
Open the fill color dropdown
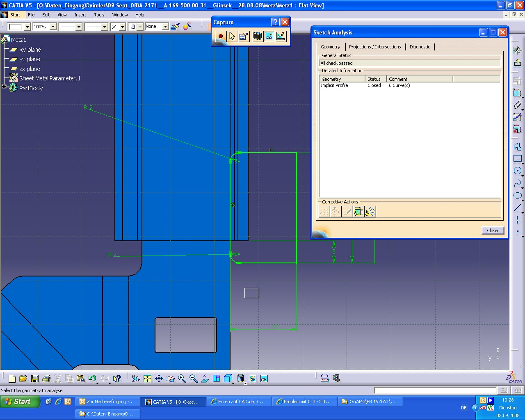[x=27, y=27]
